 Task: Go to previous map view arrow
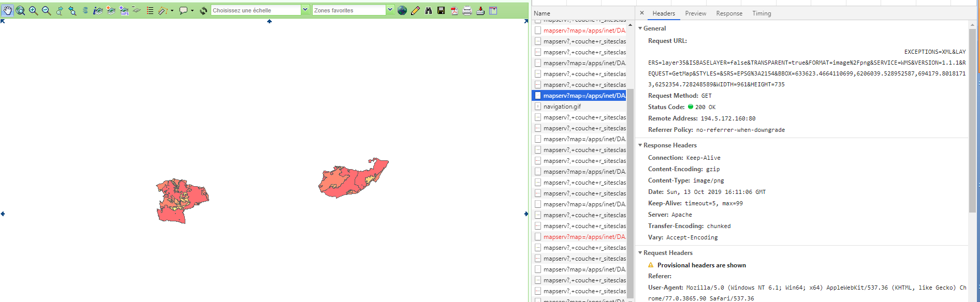pos(72,10)
